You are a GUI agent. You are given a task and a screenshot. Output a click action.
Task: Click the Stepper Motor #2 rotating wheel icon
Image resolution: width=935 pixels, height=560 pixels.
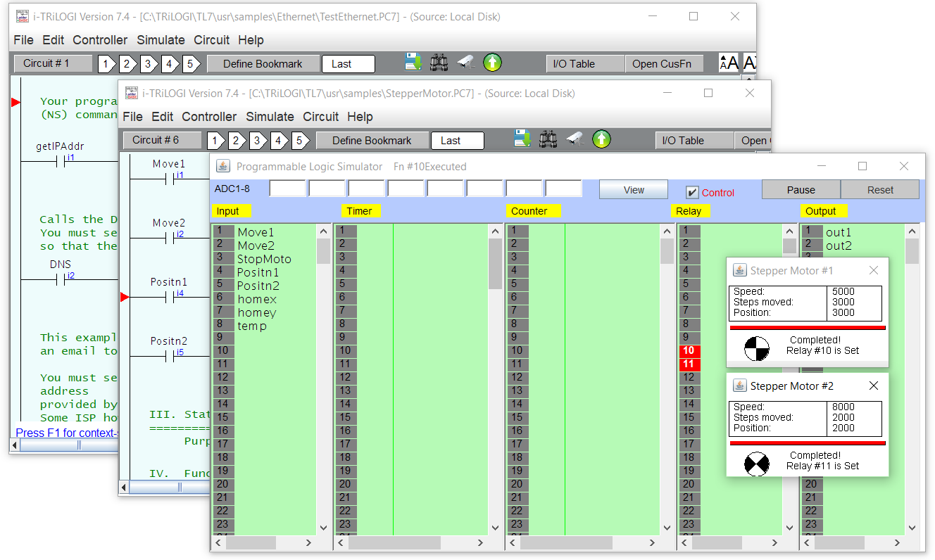click(x=757, y=464)
